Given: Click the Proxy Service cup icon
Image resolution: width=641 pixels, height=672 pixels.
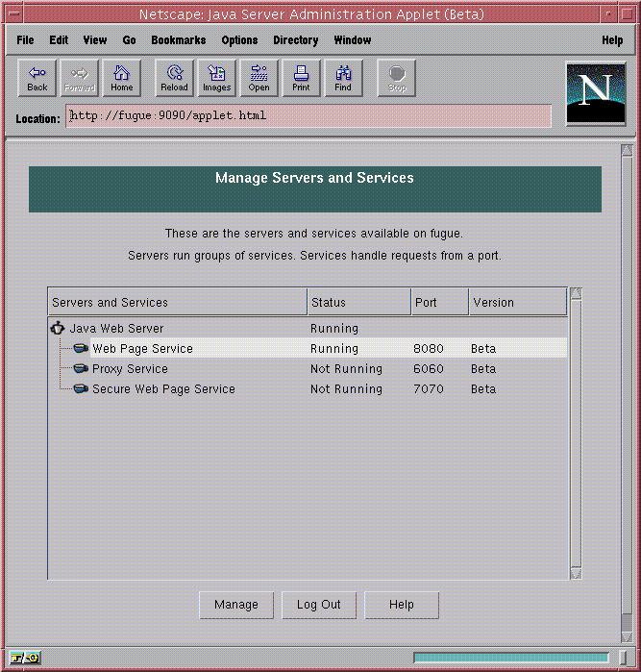Looking at the screenshot, I should click(x=81, y=368).
